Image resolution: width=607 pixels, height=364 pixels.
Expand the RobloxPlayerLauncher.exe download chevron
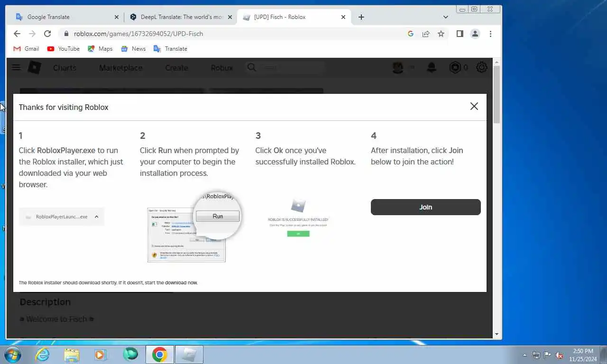[96, 217]
